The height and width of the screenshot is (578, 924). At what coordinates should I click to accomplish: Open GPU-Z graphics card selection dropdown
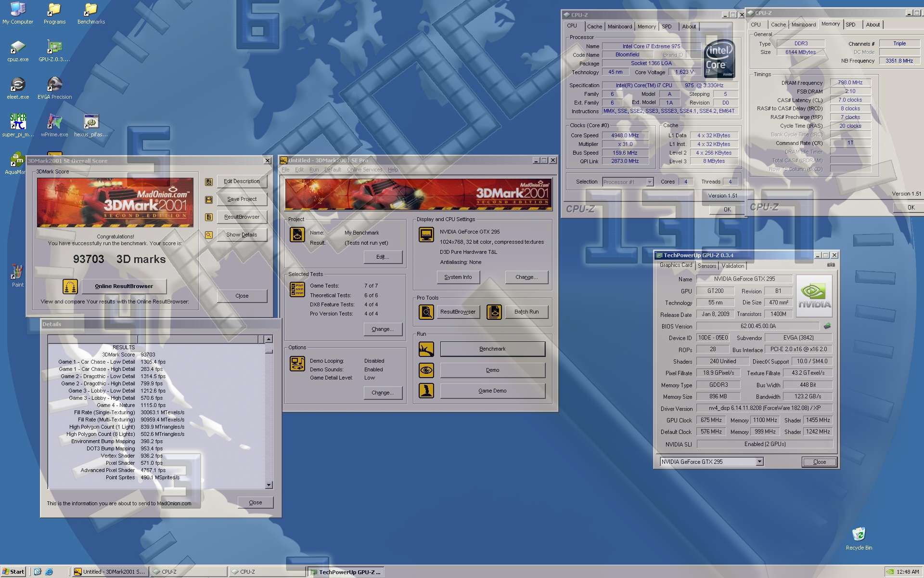(x=759, y=462)
